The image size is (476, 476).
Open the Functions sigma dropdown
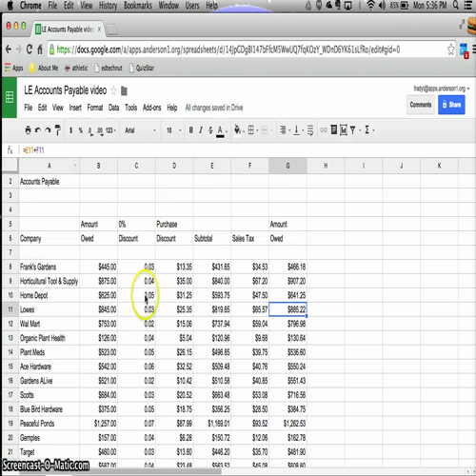369,129
